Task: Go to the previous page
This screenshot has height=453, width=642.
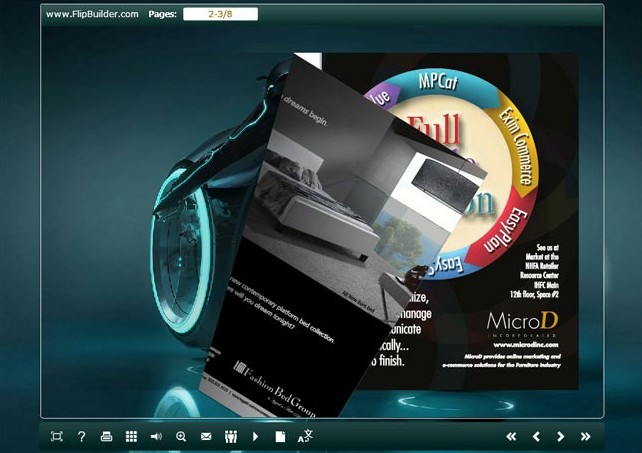Action: 536,436
